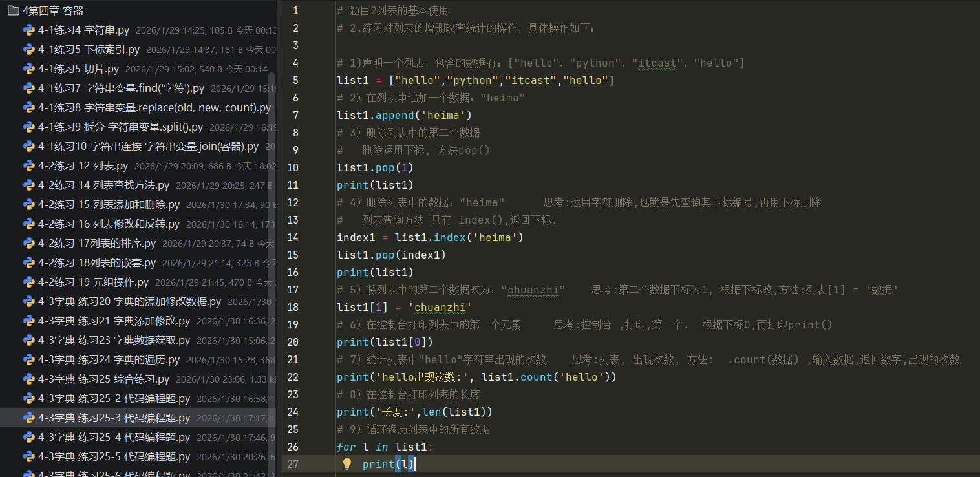980x477 pixels.
Task: Click Python icon of 4-2练习 18列表的嵌套.py
Action: (x=28, y=262)
